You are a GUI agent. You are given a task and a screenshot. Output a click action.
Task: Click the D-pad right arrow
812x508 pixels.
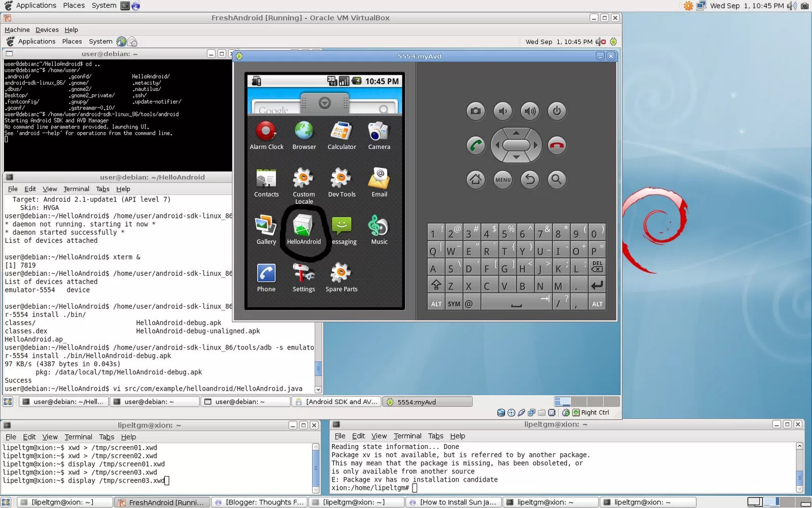(x=535, y=145)
